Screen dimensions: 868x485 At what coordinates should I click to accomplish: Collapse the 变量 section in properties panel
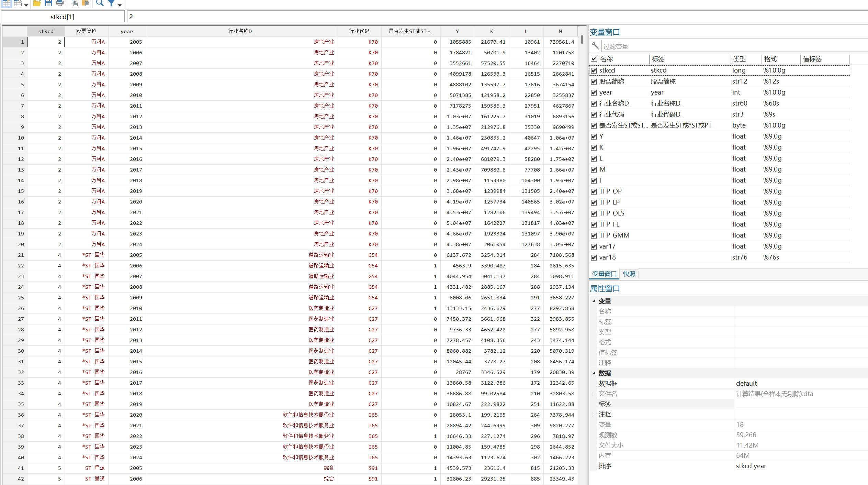pyautogui.click(x=594, y=301)
